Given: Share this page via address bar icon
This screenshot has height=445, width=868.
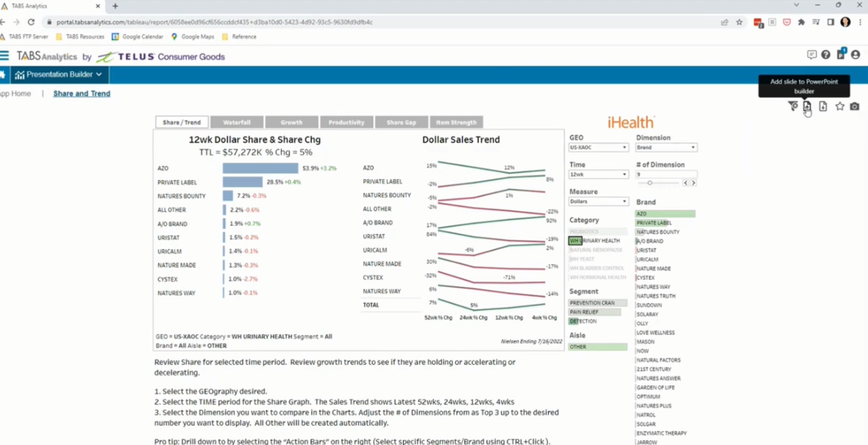Looking at the screenshot, I should tap(724, 22).
